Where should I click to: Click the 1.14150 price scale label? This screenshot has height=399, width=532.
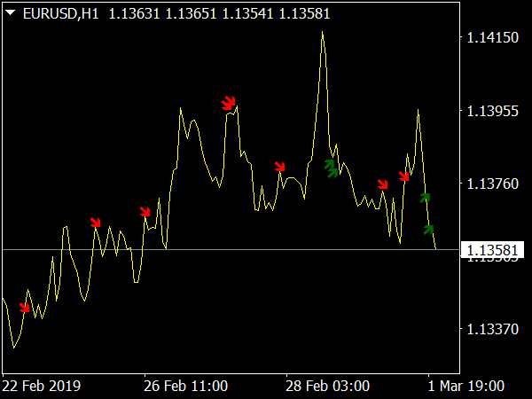(493, 37)
